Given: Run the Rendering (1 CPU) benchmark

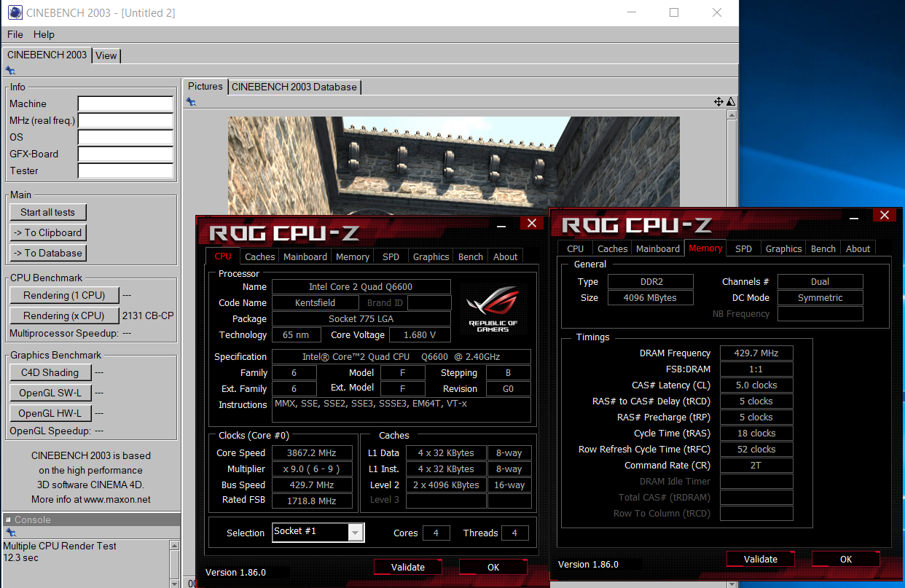Looking at the screenshot, I should [64, 295].
